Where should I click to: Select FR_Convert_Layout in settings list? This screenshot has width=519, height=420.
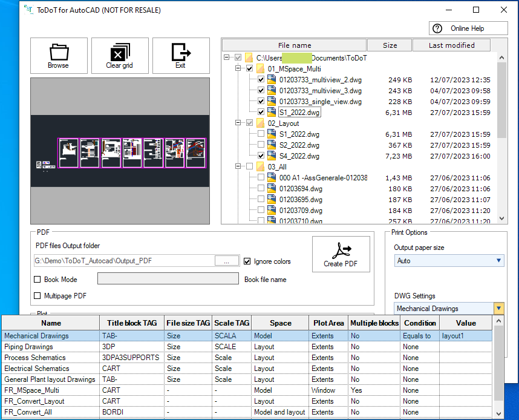click(x=34, y=401)
